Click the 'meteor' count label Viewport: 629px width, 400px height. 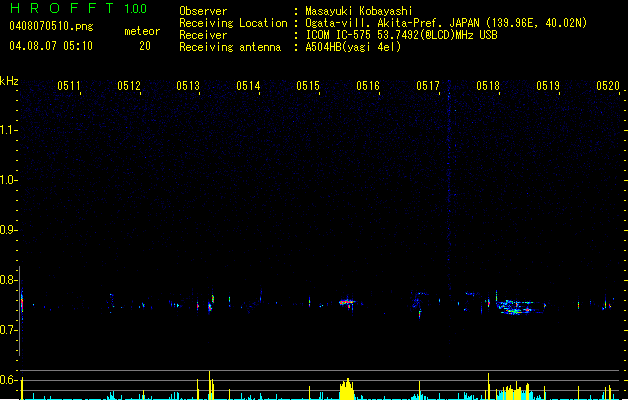[142, 31]
